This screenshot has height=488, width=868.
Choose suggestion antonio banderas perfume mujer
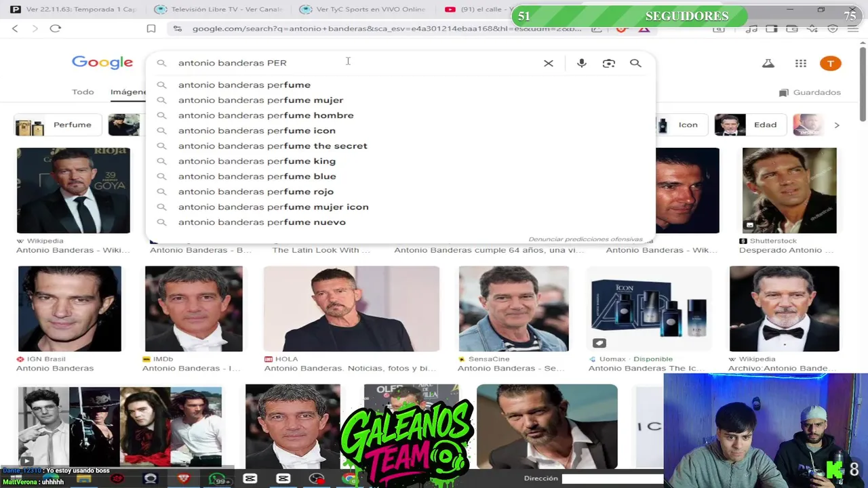tap(400, 100)
